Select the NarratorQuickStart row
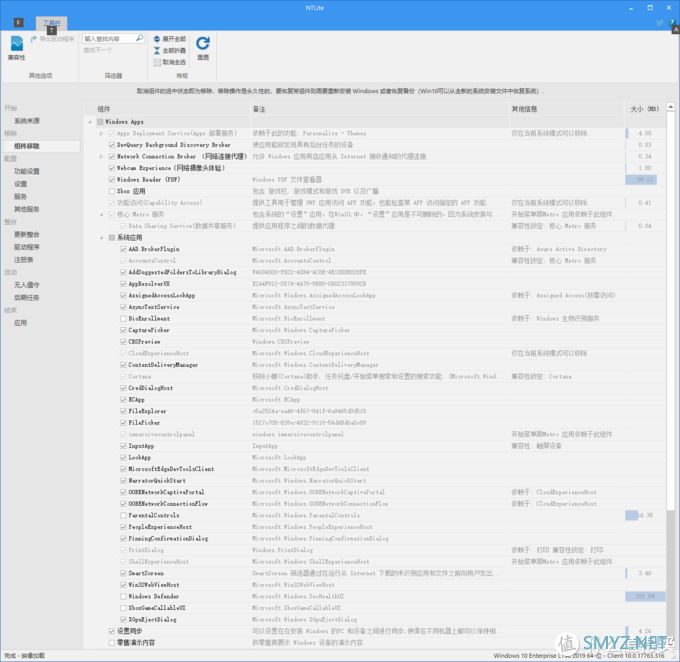Viewport: 680px width, 662px height. point(375,481)
